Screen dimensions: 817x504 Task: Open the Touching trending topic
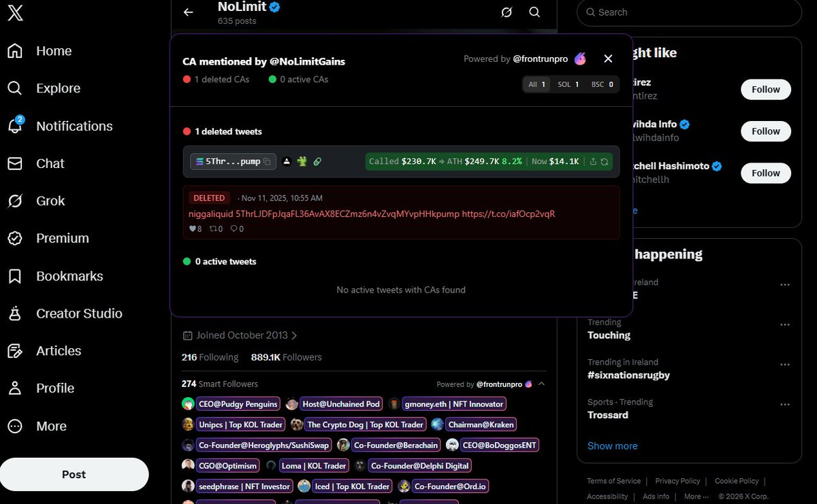[609, 335]
